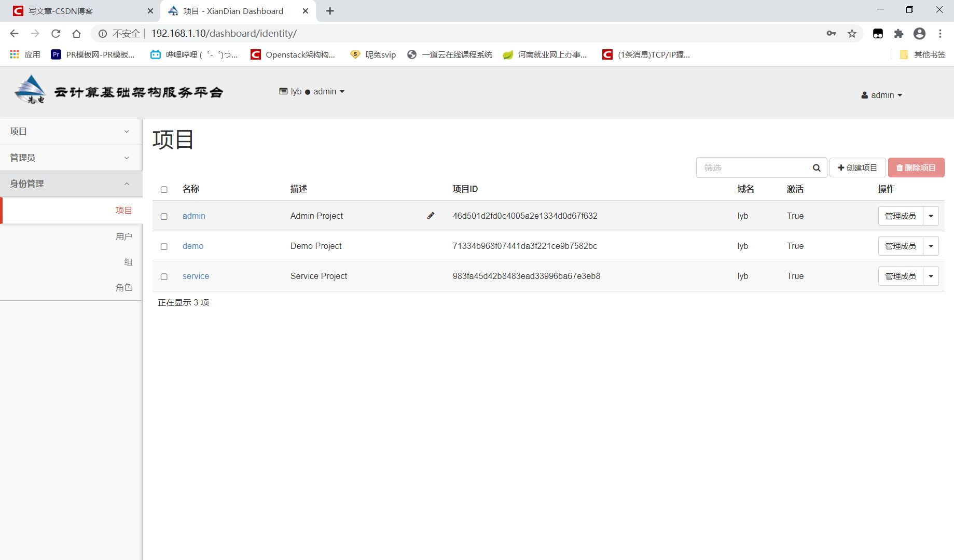This screenshot has height=560, width=954.
Task: Open actions dropdown for admin row
Action: pyautogui.click(x=931, y=216)
